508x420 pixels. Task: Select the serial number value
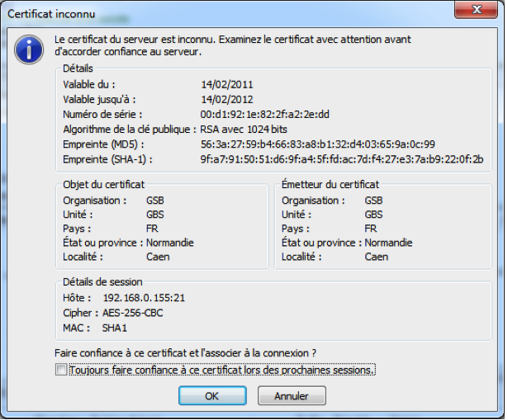[x=264, y=114]
